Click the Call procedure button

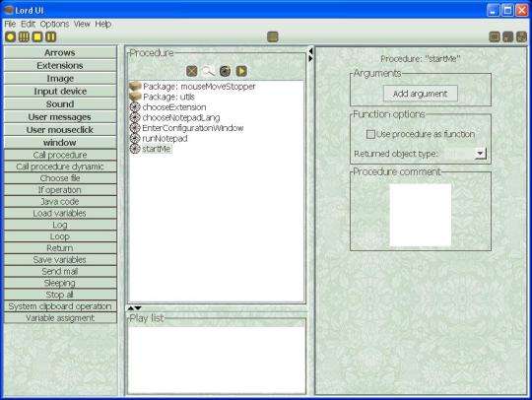pos(60,155)
